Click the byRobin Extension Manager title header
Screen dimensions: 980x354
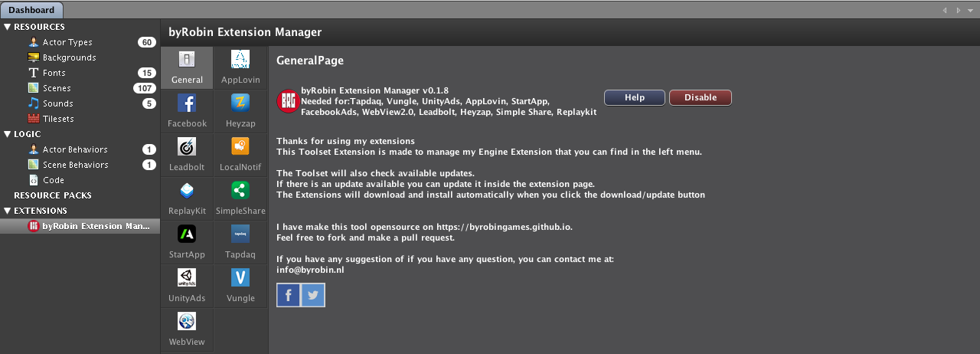pos(245,32)
